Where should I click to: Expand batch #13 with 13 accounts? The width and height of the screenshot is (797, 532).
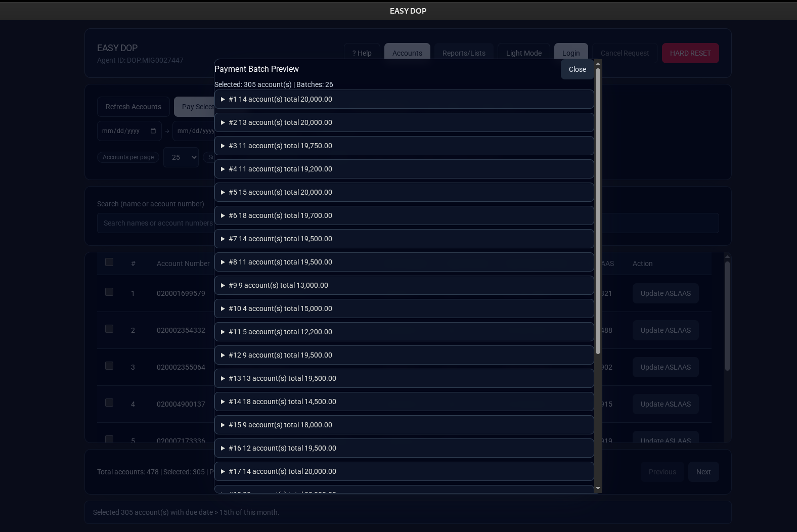point(404,378)
